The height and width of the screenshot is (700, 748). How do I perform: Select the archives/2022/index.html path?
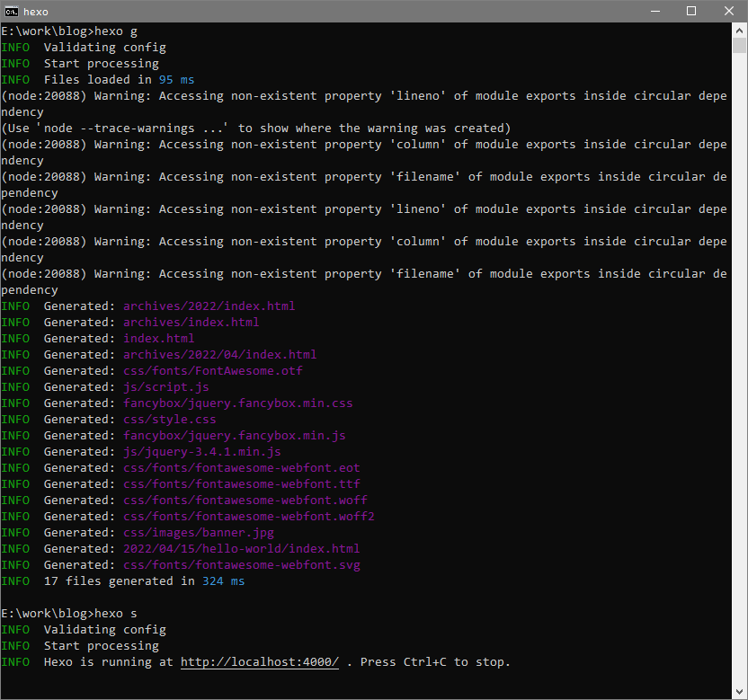tap(209, 306)
